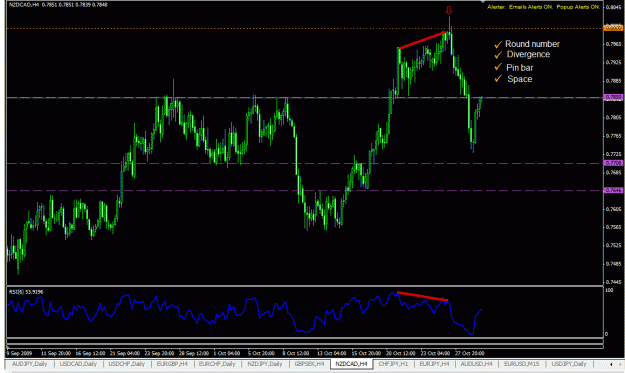Select the NZDJPY,Daily chart tab
Image resolution: width=625 pixels, height=373 pixels.
coord(265,364)
